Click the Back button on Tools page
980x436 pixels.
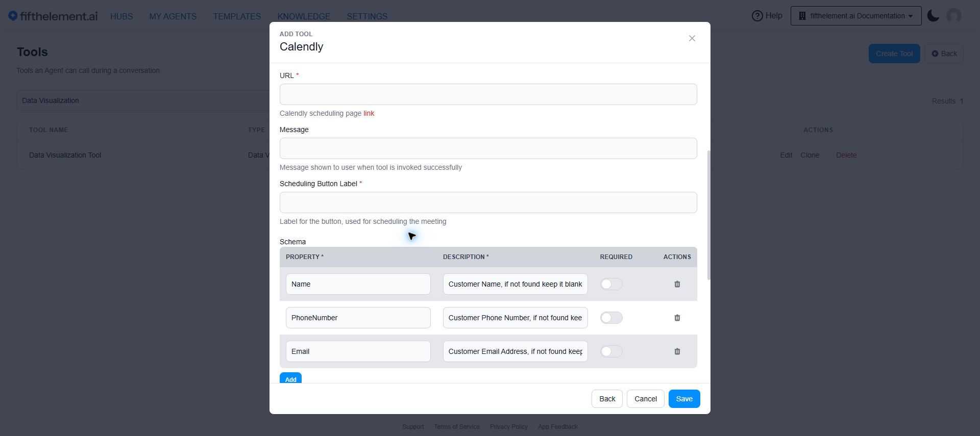(944, 54)
